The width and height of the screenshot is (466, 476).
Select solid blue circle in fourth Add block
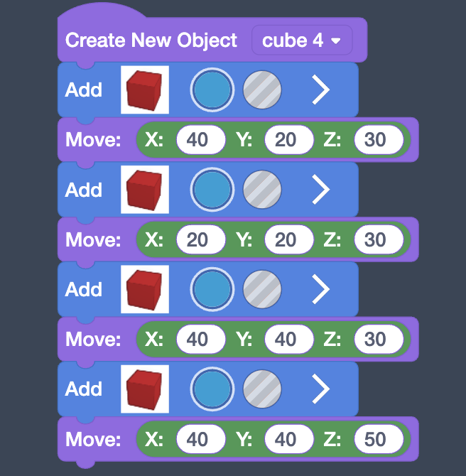click(x=212, y=389)
